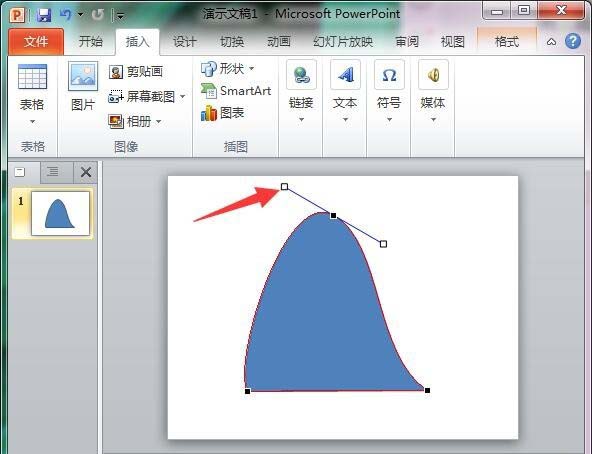The width and height of the screenshot is (592, 454).
Task: Insert a 图表 chart icon
Action: click(209, 113)
